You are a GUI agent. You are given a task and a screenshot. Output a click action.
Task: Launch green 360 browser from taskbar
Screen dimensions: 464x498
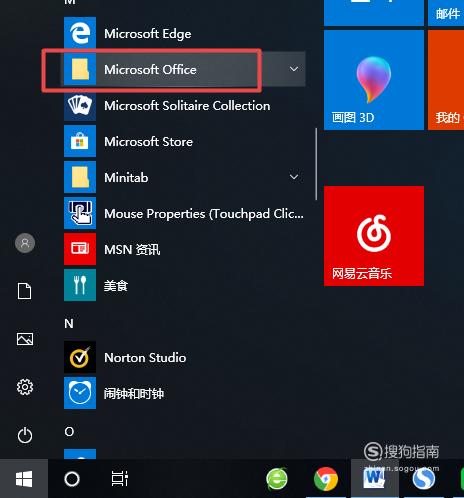pos(277,479)
